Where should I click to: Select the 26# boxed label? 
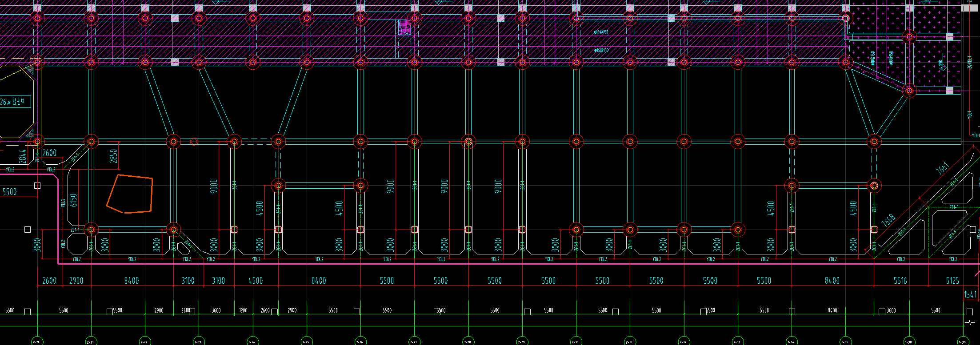[x=15, y=102]
